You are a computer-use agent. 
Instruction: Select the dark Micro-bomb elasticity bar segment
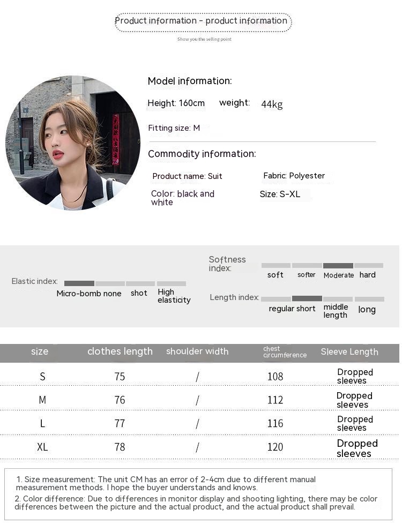coord(79,283)
